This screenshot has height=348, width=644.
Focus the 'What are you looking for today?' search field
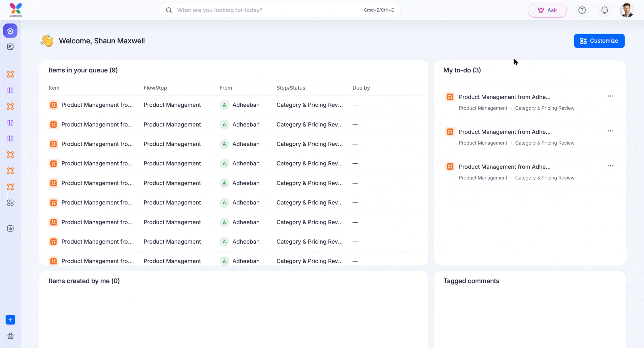[280, 10]
